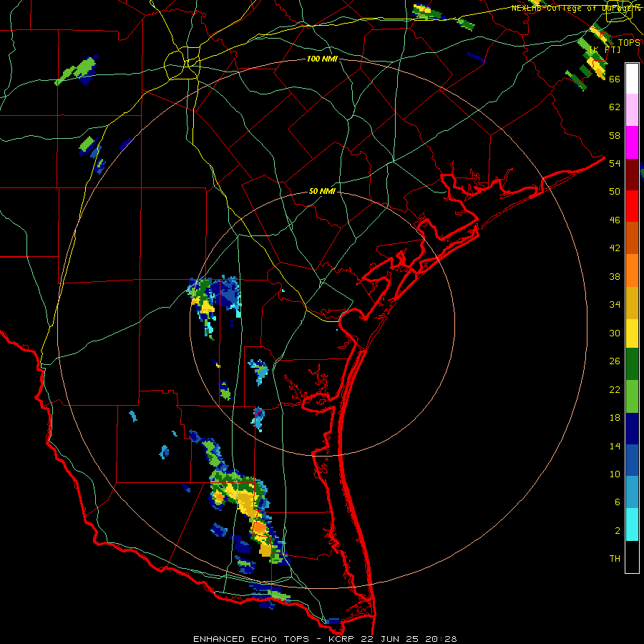
Task: Click the legend value "62"
Action: coord(615,107)
